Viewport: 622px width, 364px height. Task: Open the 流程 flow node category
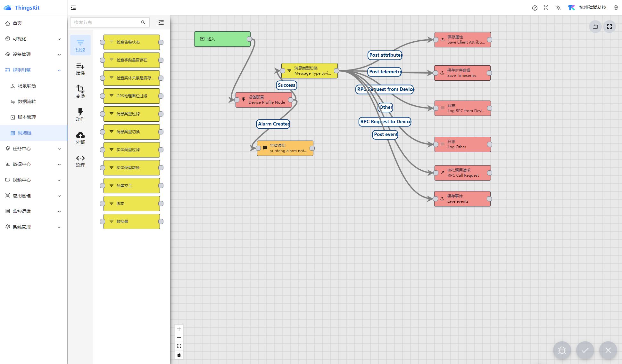(80, 161)
